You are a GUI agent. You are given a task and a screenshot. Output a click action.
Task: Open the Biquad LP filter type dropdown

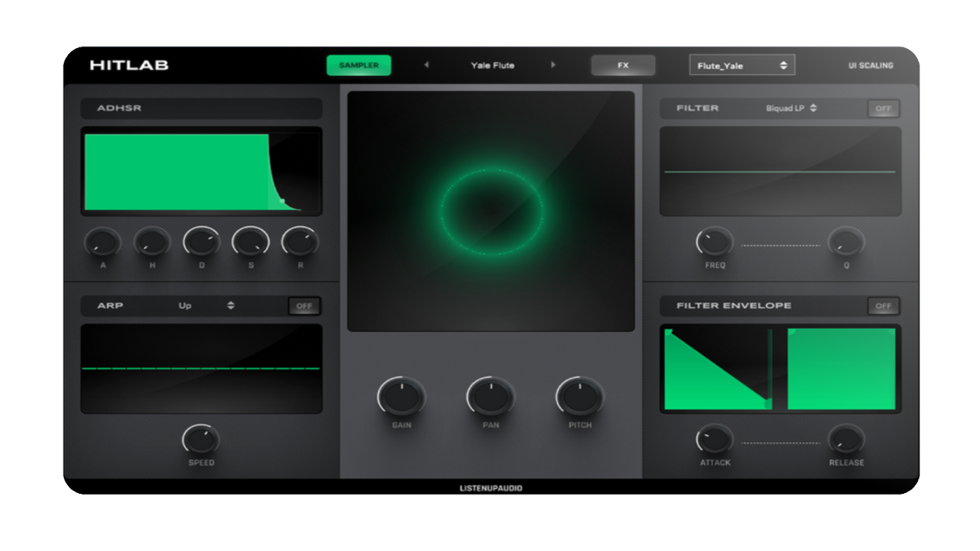pos(791,108)
